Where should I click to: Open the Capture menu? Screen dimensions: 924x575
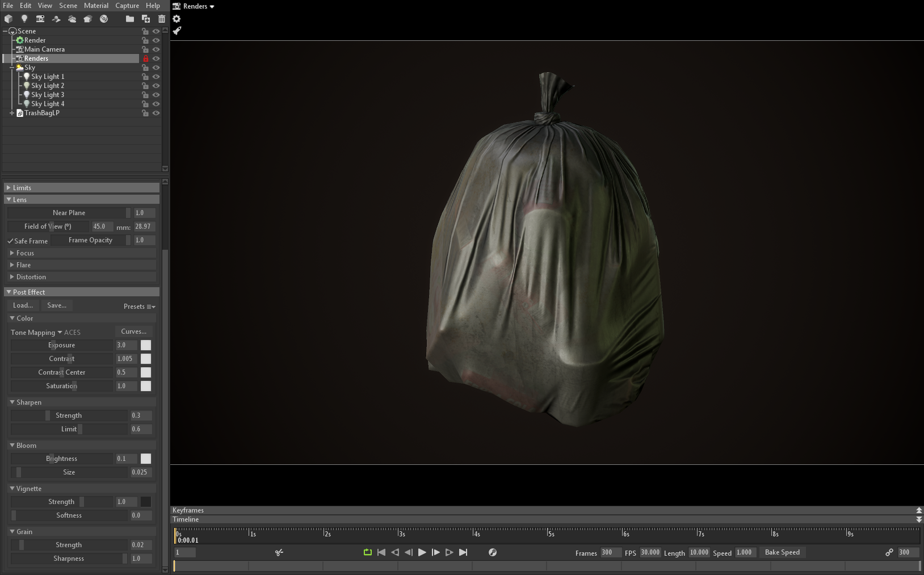pos(127,6)
